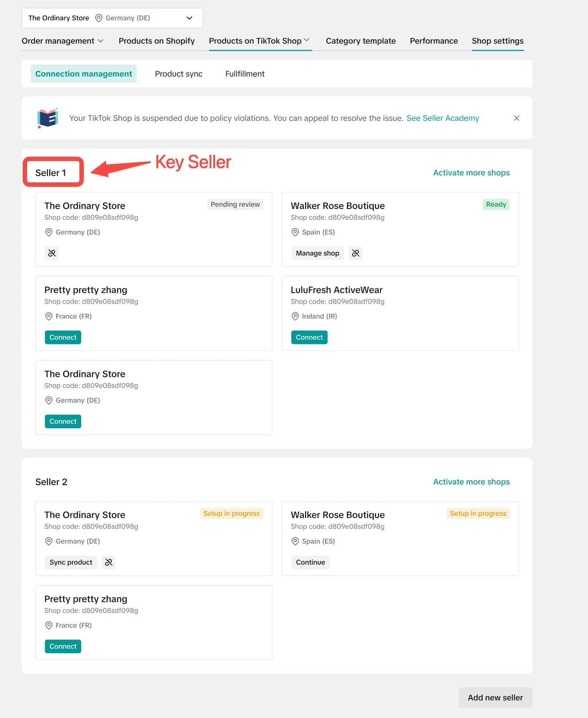The image size is (588, 718).
Task: Connect LuluFresh ActiveWear Ireland shop
Action: click(309, 337)
